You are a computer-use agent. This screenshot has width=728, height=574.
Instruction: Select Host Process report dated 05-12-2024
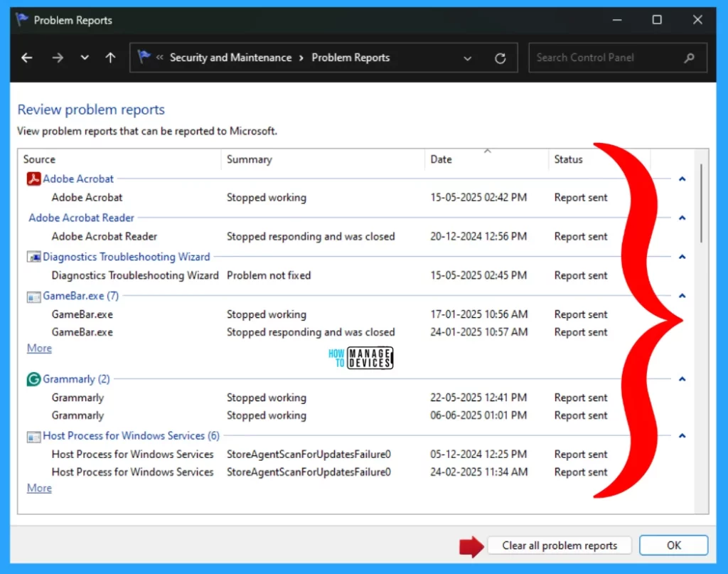330,455
